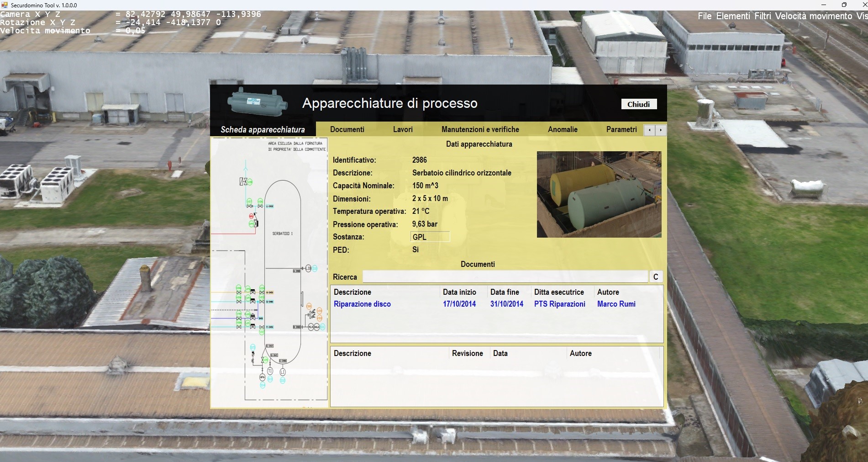Open the Elementi menu
This screenshot has height=462, width=868.
(732, 16)
